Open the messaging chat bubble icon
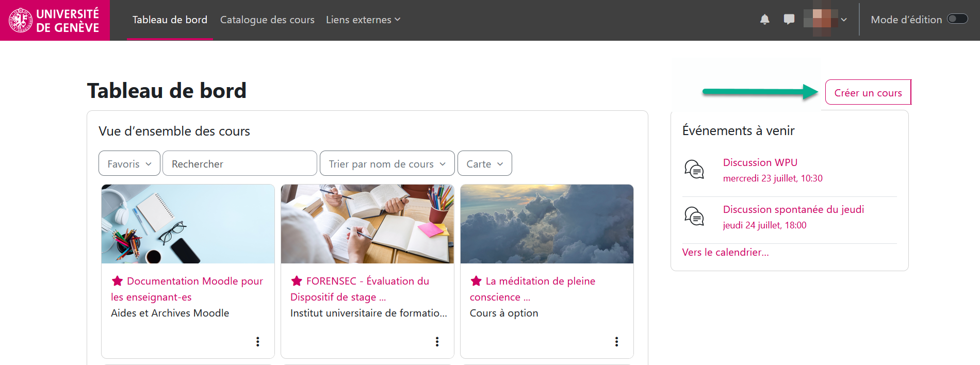Screen dimensions: 980x365 coord(789,20)
